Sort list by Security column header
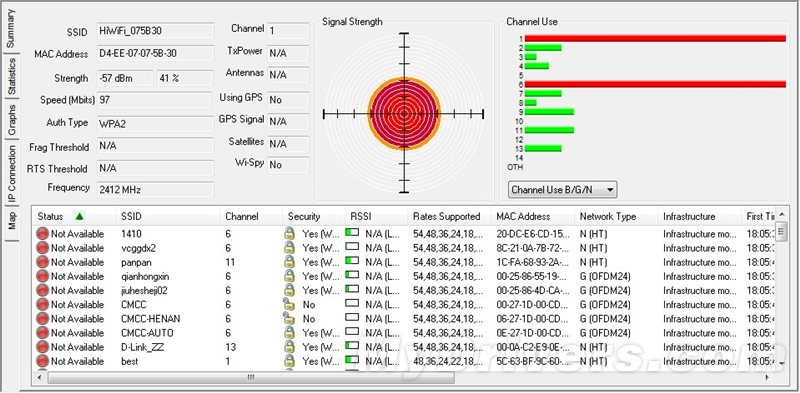This screenshot has width=800, height=393. coord(314,216)
